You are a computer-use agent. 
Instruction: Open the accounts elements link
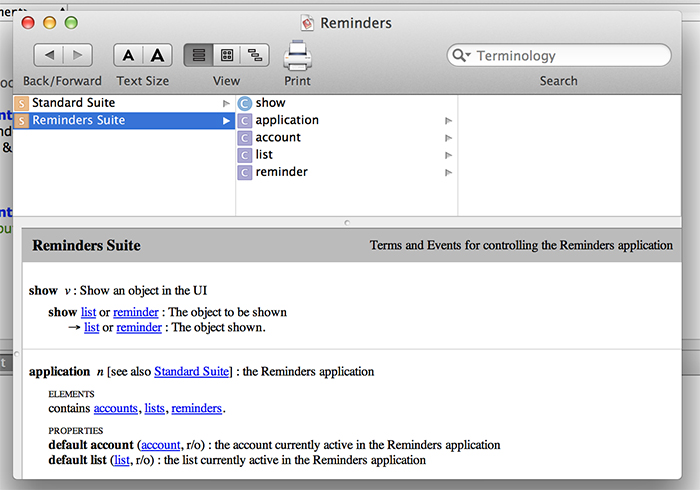point(115,408)
